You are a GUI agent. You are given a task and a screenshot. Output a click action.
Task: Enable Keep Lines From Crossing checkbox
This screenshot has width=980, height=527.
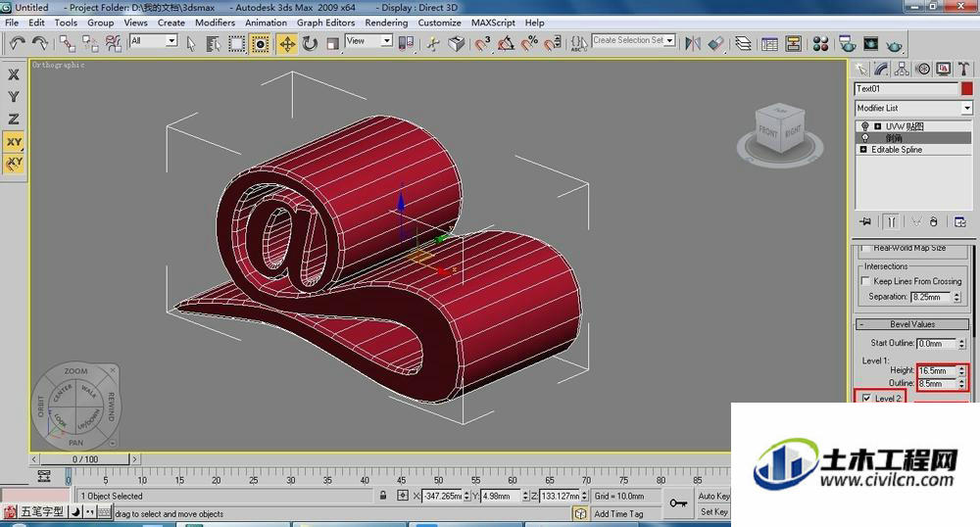click(865, 281)
